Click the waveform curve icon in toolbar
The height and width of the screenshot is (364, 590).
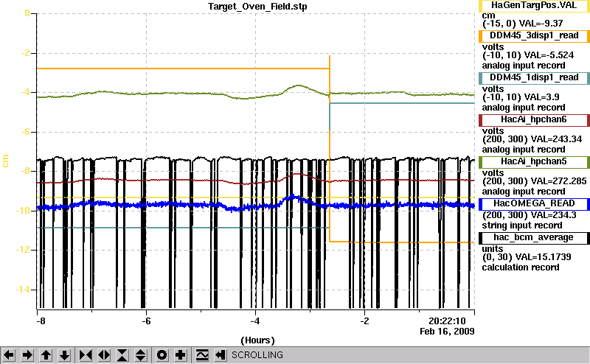[x=202, y=355]
